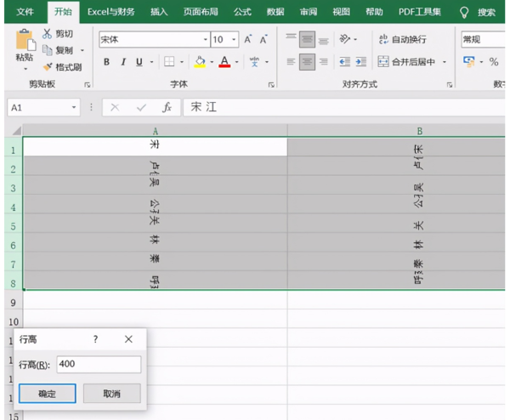Click the percent style icon
Viewport: 527px width, 420px height.
click(x=494, y=62)
